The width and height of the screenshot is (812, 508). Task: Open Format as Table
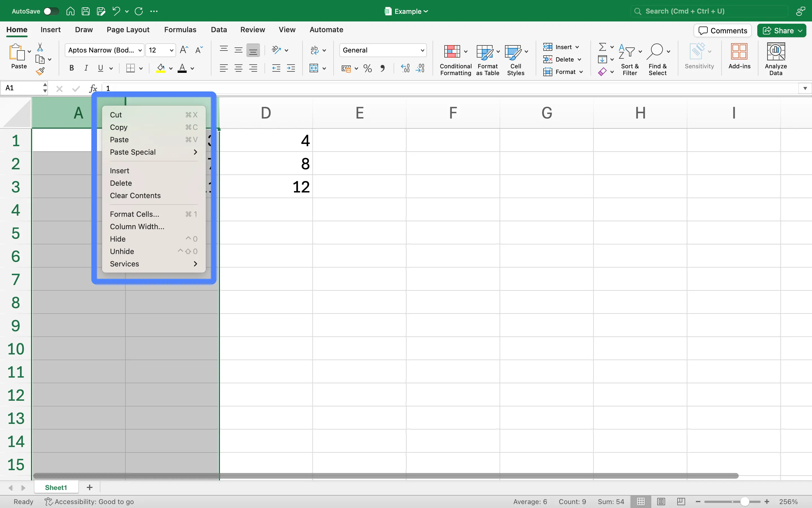pyautogui.click(x=487, y=60)
